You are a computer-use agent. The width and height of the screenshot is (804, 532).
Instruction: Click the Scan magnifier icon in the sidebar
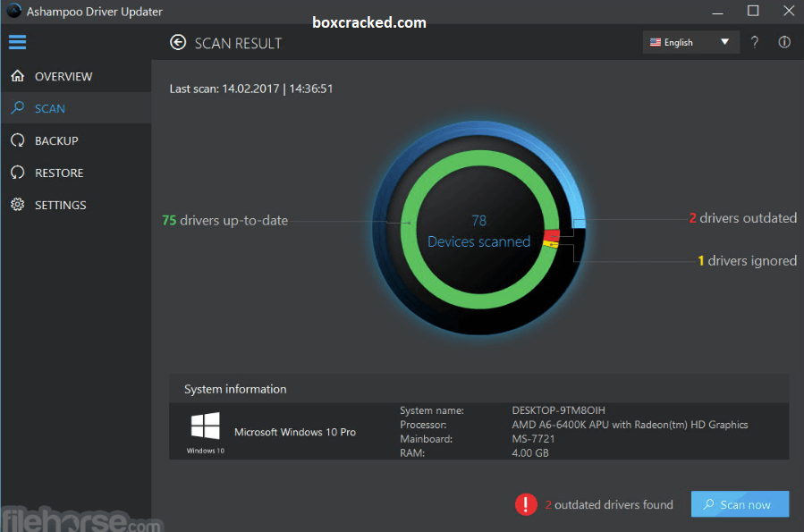tap(17, 107)
